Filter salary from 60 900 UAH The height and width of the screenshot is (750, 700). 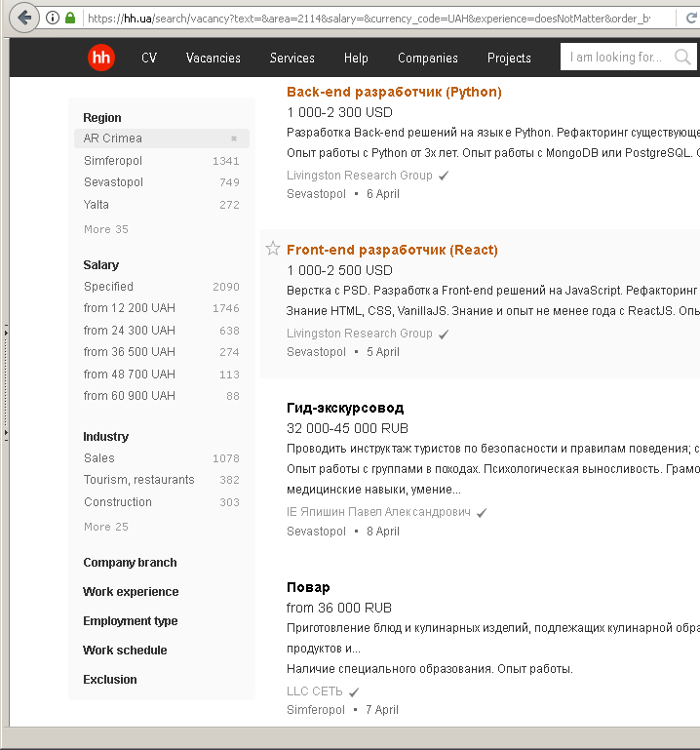(x=129, y=396)
